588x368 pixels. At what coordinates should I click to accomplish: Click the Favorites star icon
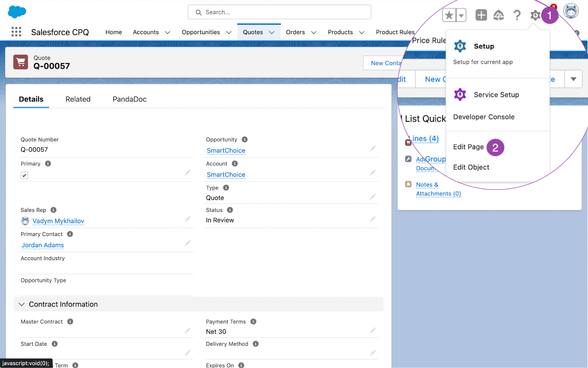(x=449, y=15)
